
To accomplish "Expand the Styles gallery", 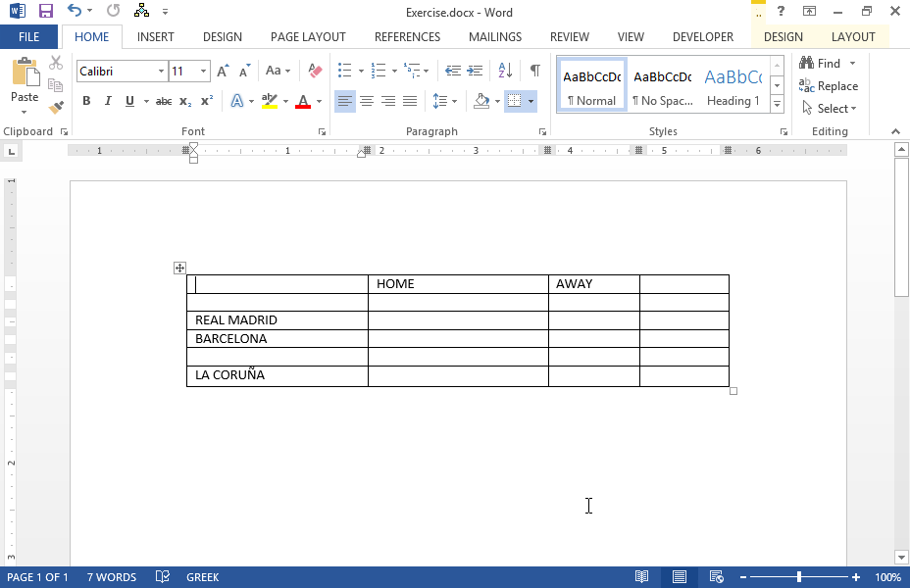I will coord(777,105).
